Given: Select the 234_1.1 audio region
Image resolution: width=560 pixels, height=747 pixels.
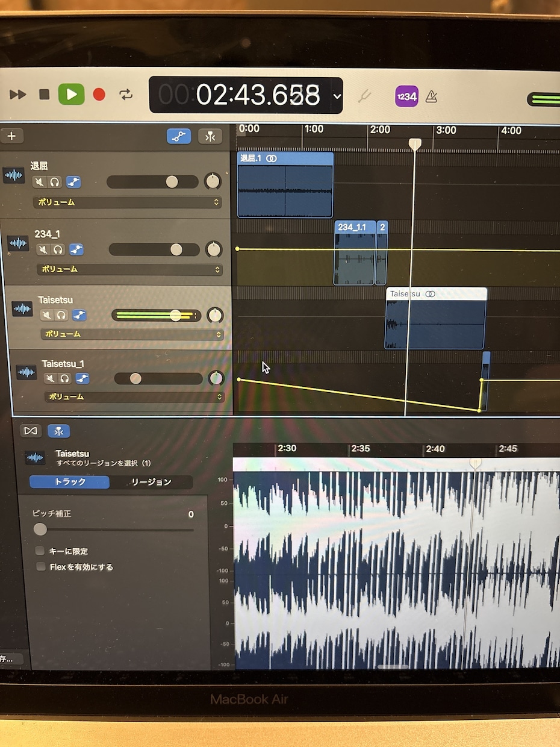Looking at the screenshot, I should (355, 252).
